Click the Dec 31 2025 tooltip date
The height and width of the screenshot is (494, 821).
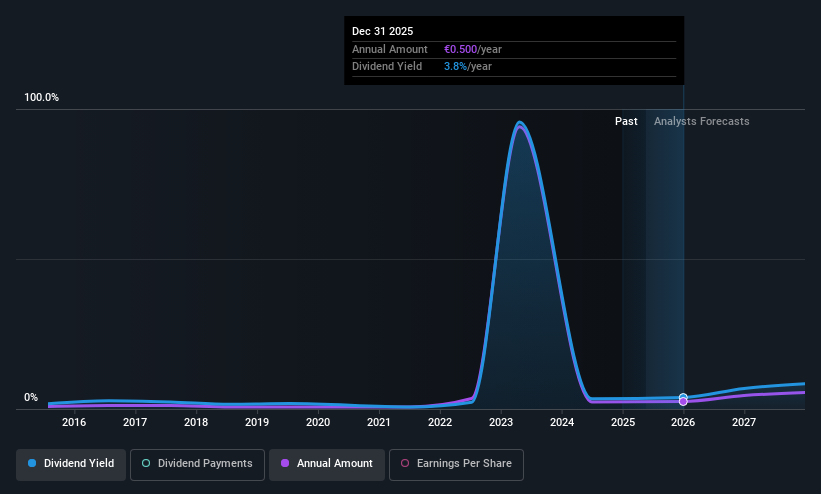(382, 31)
